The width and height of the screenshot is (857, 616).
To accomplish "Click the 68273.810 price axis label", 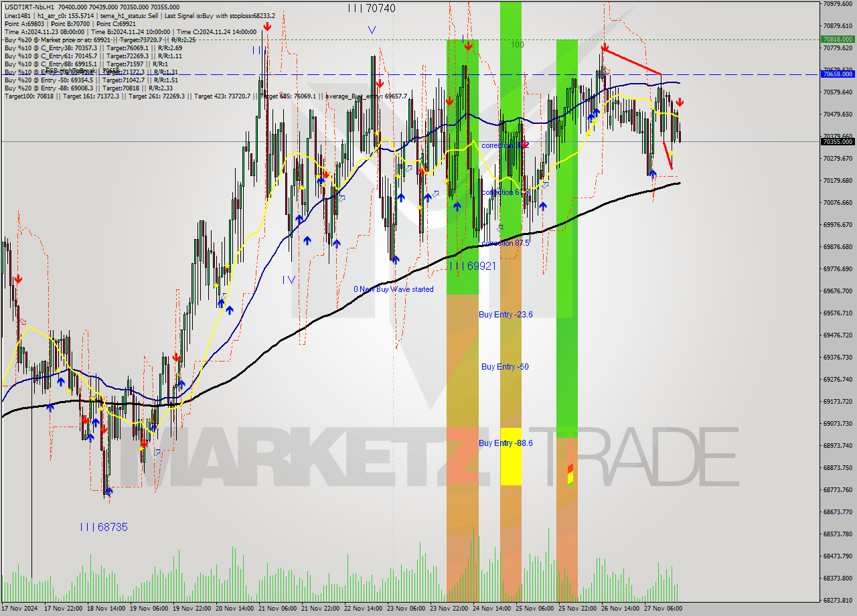I will pos(838,600).
